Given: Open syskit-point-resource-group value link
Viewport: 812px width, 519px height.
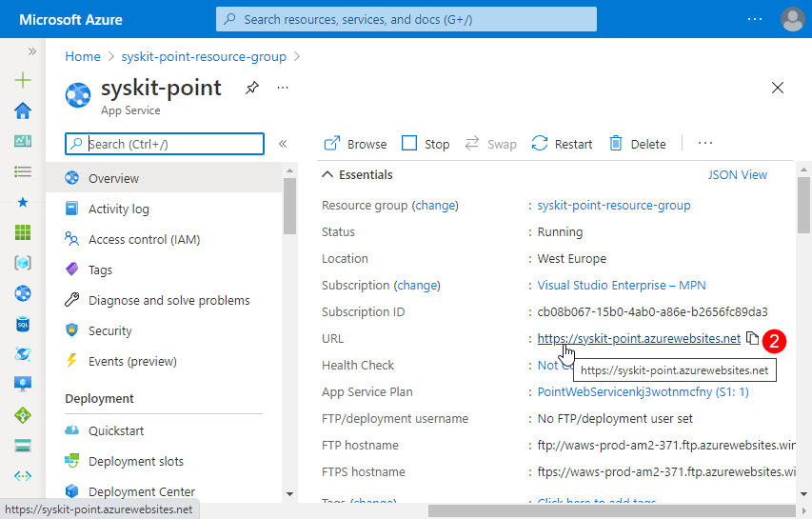Looking at the screenshot, I should (614, 205).
